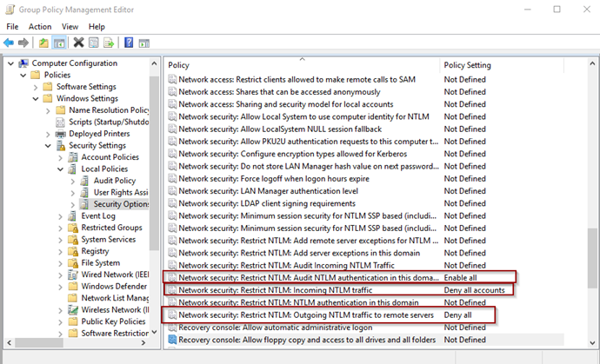The image size is (600, 364).
Task: Open the File menu
Action: tap(12, 26)
